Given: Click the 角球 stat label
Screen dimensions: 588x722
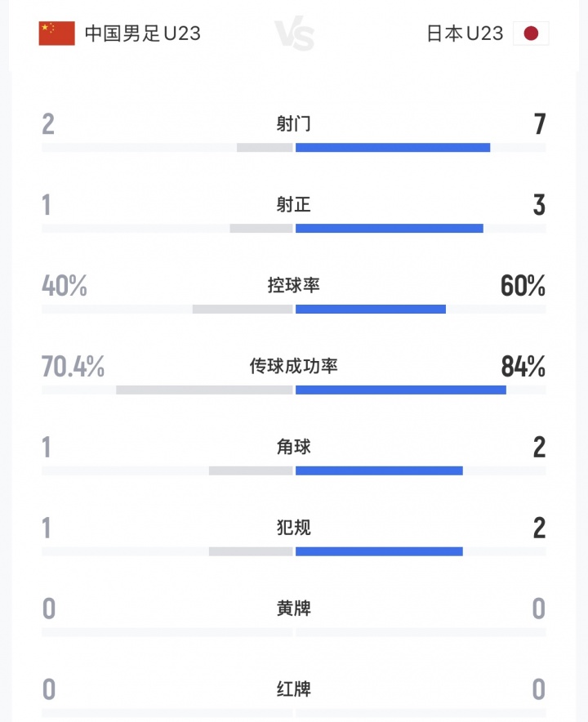Looking at the screenshot, I should pos(294,448).
